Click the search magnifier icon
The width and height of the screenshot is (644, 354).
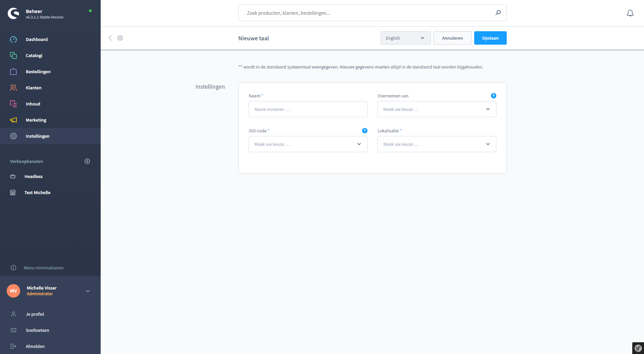[x=498, y=13]
